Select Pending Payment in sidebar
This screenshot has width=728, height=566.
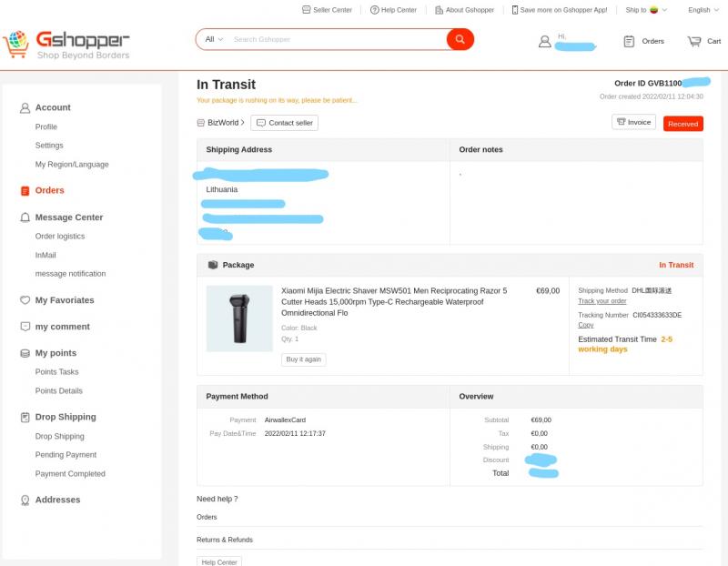[x=66, y=455]
